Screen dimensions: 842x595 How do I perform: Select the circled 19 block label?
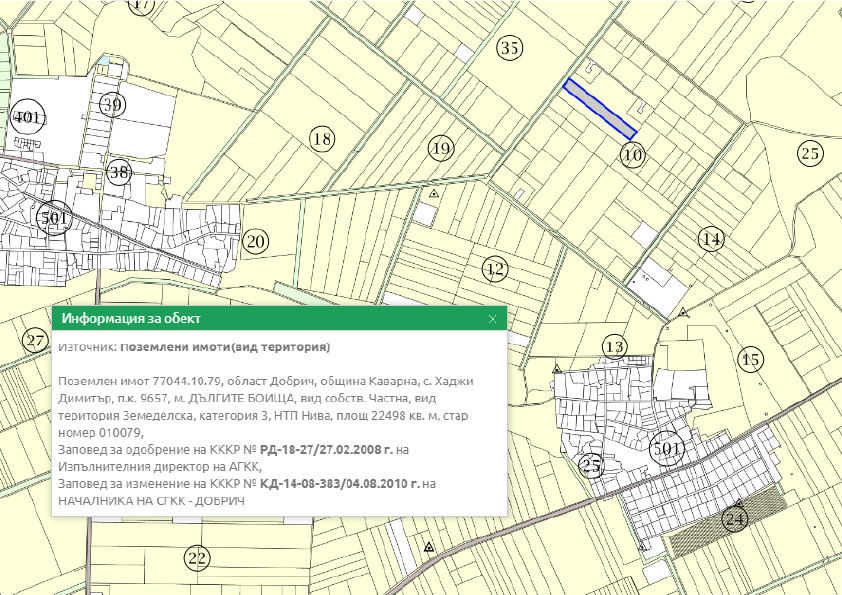pyautogui.click(x=441, y=149)
